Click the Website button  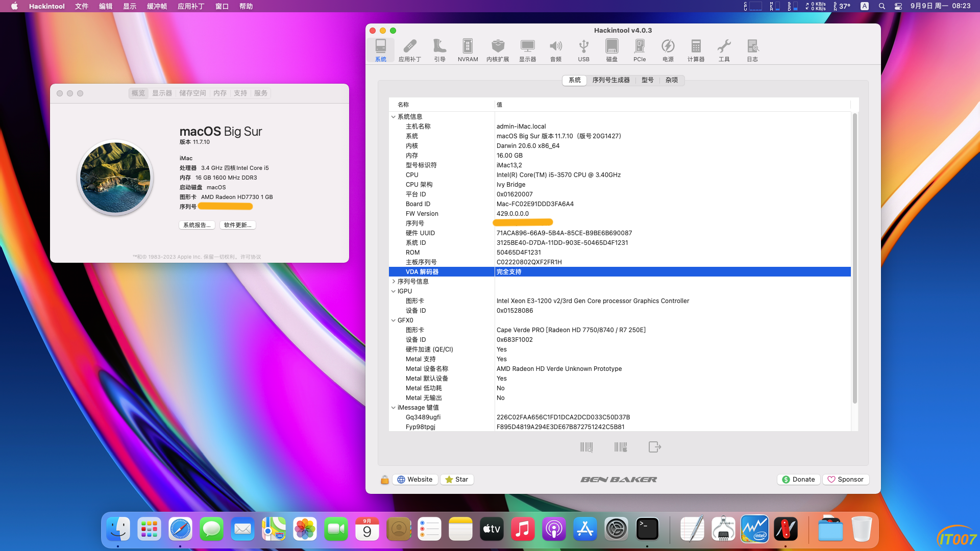point(415,480)
